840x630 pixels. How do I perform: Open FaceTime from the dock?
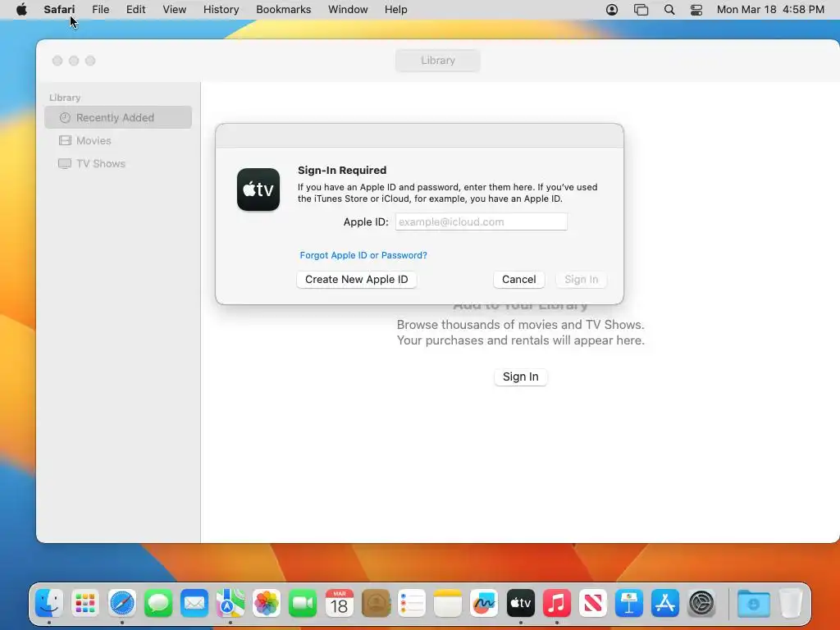point(303,603)
